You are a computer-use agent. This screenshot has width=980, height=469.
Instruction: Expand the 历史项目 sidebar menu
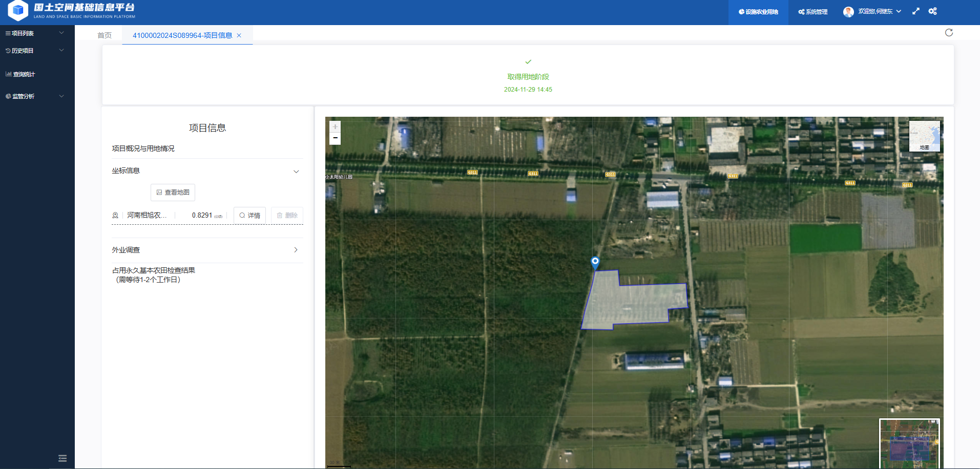tap(35, 51)
